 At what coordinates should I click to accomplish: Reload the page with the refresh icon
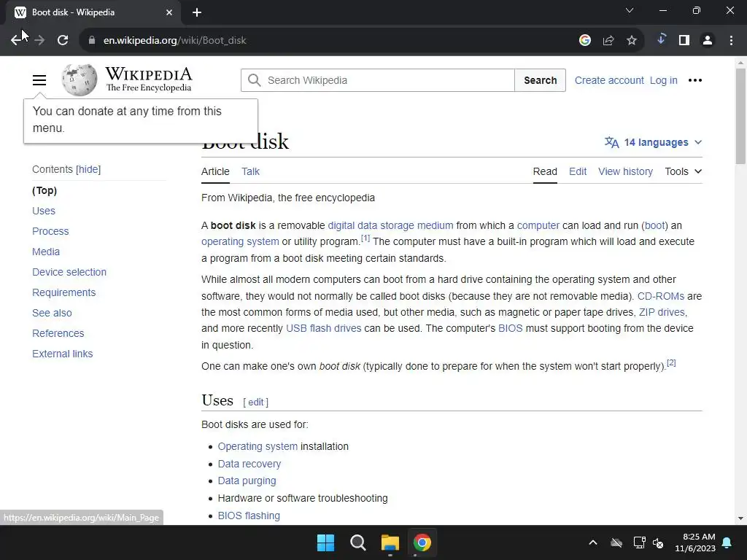coord(63,41)
